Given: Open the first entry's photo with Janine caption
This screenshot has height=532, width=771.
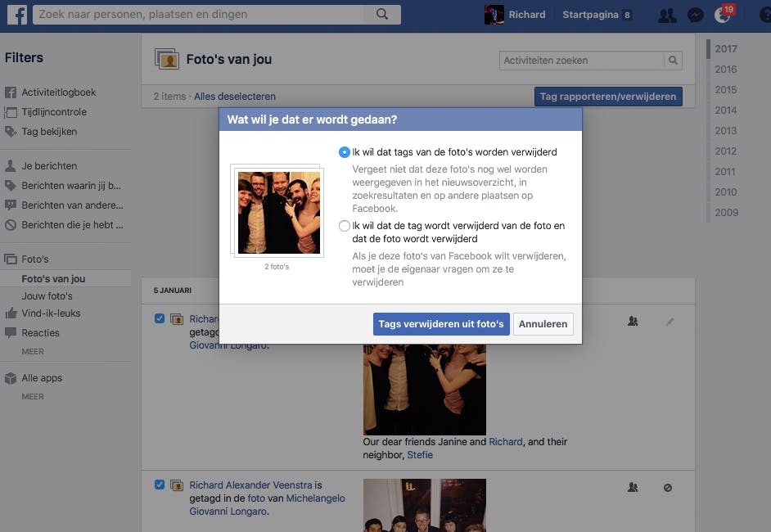Looking at the screenshot, I should [424, 390].
